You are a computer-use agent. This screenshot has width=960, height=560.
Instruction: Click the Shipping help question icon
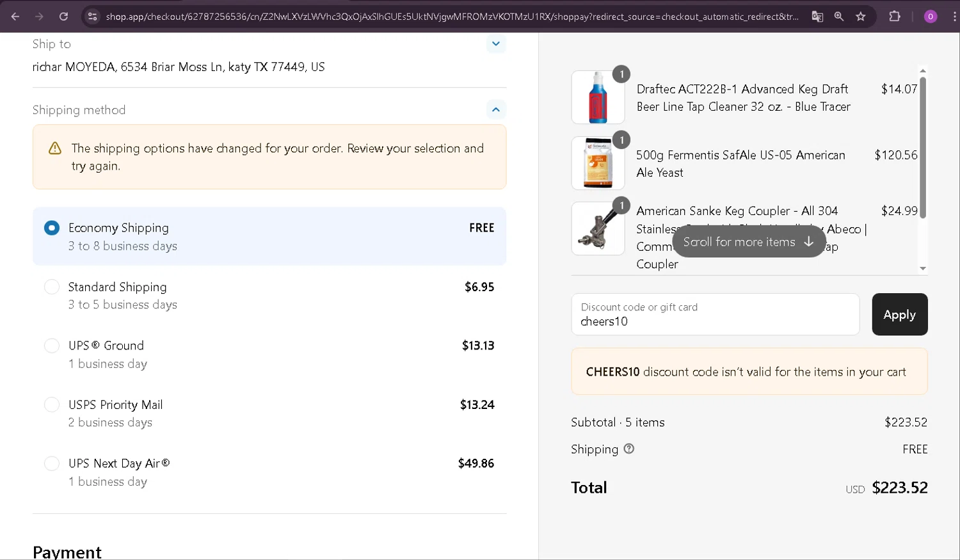coord(629,449)
